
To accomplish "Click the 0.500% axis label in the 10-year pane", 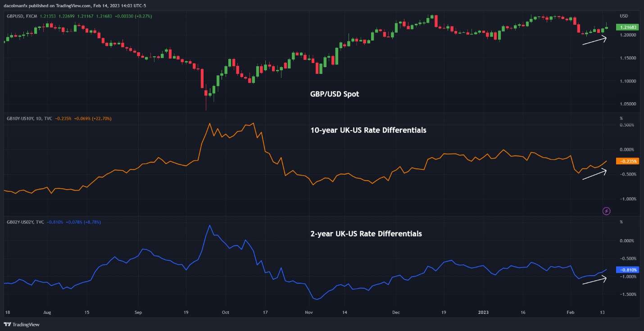I will (x=627, y=125).
